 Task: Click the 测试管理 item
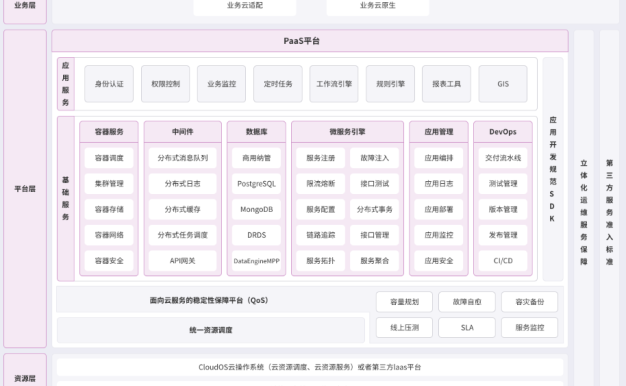point(503,184)
